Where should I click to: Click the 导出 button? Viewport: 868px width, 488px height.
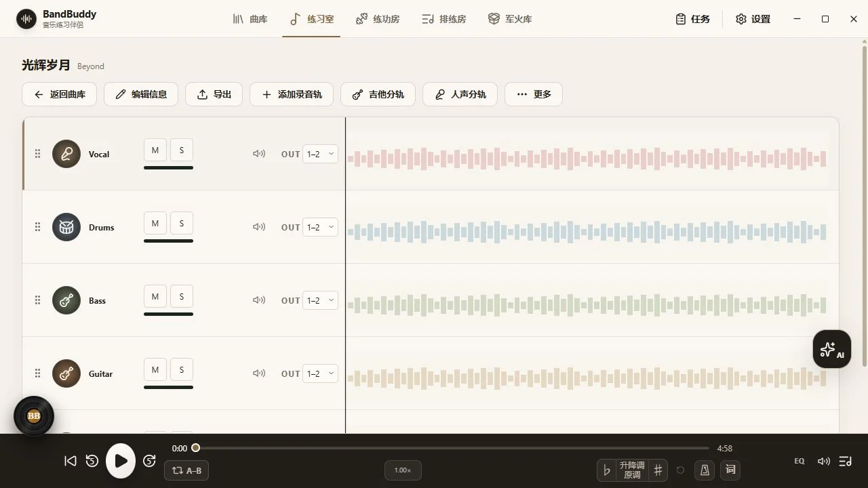(x=214, y=94)
